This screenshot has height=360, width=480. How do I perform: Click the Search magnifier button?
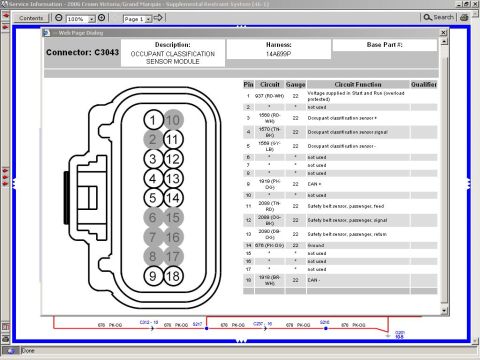438,17
